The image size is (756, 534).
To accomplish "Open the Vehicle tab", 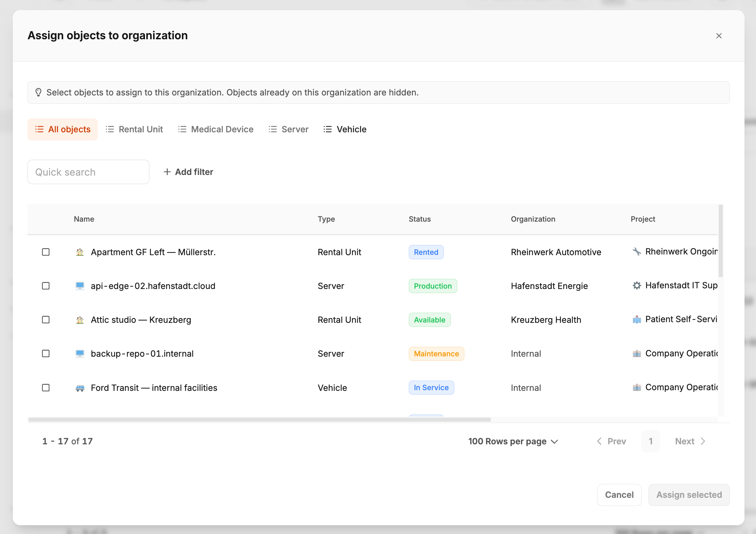I will [345, 129].
